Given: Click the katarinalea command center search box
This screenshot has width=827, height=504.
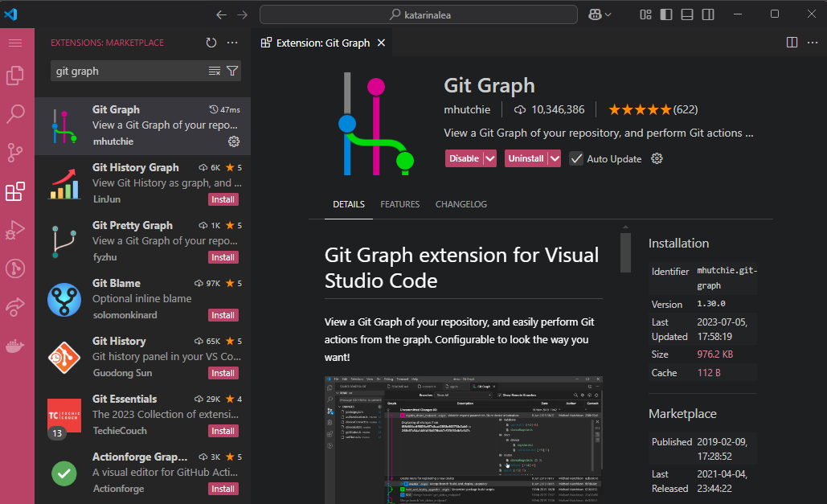Looking at the screenshot, I should pyautogui.click(x=419, y=14).
